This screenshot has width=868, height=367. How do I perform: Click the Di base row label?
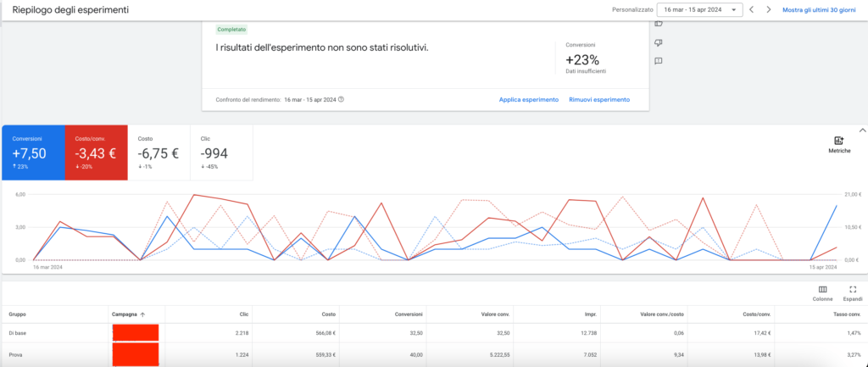point(18,333)
